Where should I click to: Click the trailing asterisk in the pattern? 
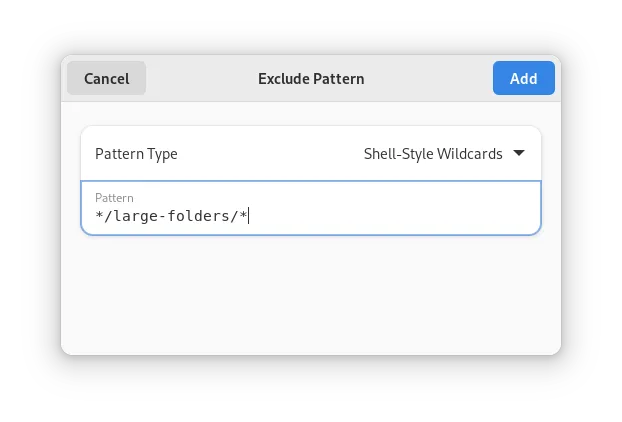click(243, 216)
